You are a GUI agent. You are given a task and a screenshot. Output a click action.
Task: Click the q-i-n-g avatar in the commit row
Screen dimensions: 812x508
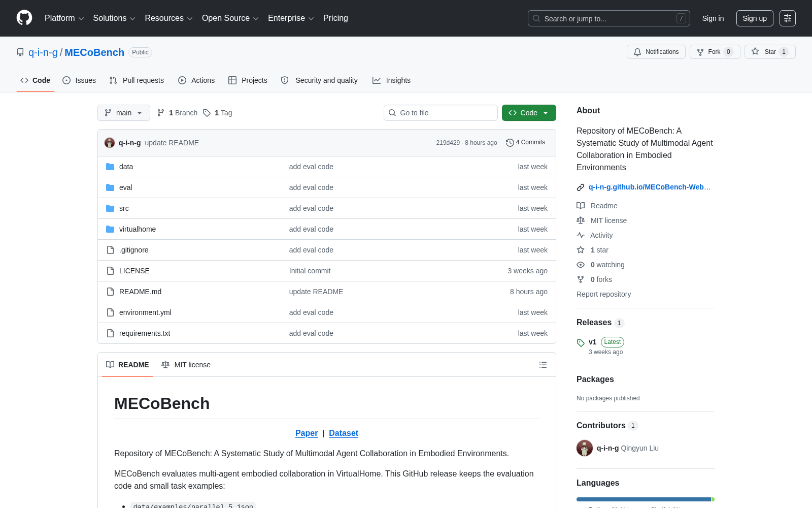110,143
